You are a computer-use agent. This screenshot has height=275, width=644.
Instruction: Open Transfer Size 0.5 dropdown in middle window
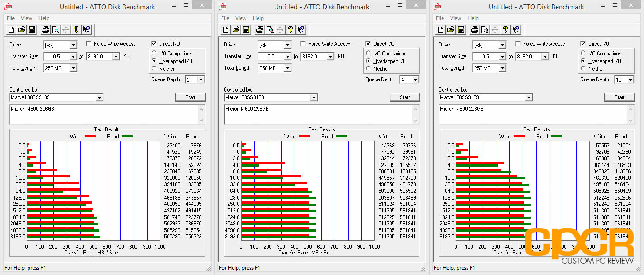287,57
